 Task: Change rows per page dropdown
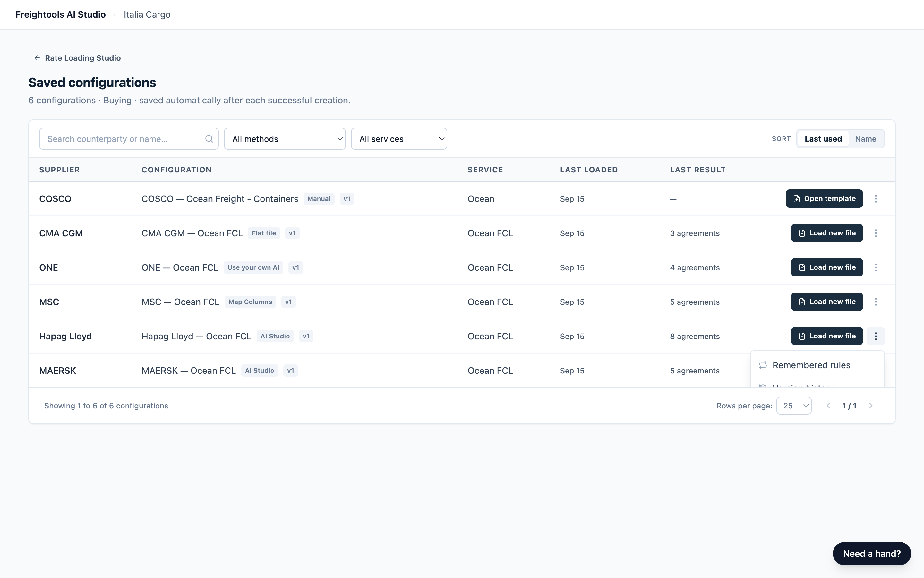[794, 406]
